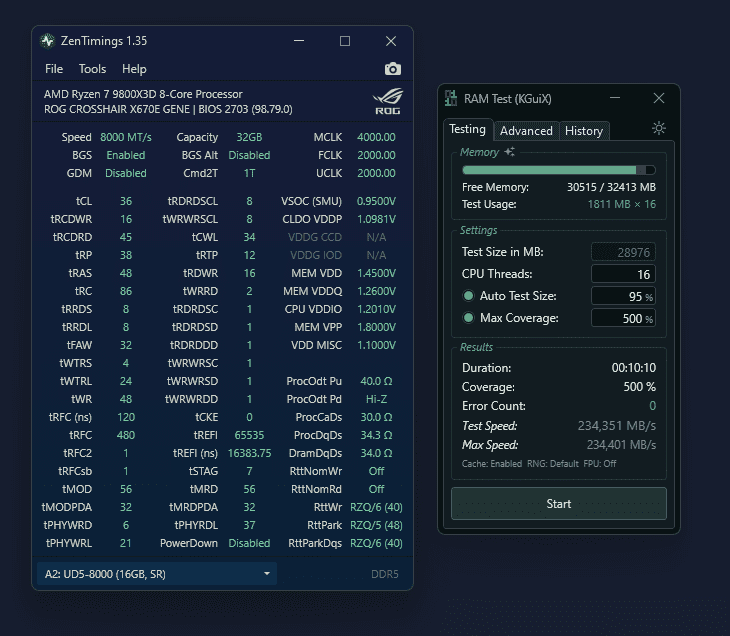Switch to the Testing tab

(467, 129)
